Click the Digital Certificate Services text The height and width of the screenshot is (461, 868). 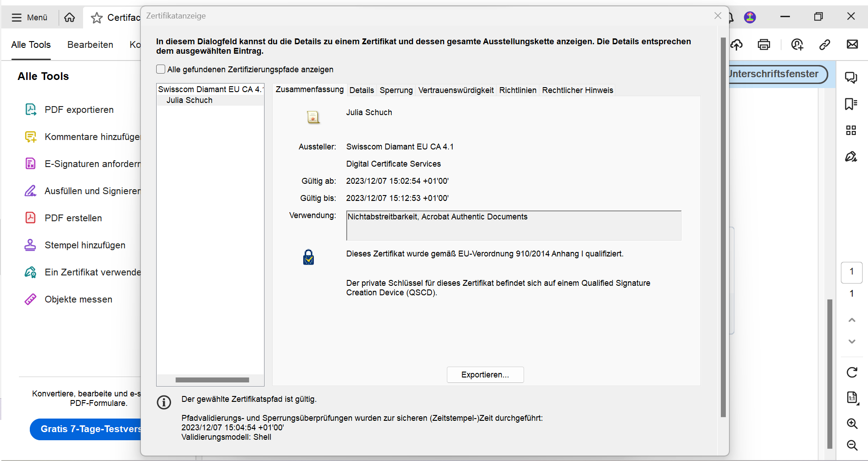[394, 164]
